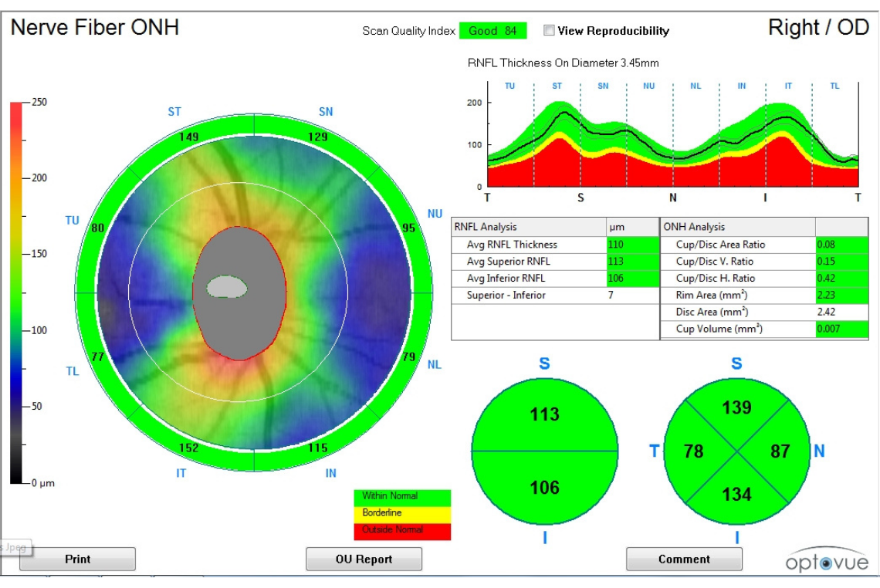Enable the View Reproducibility checkbox
This screenshot has width=880, height=588.
pyautogui.click(x=549, y=30)
